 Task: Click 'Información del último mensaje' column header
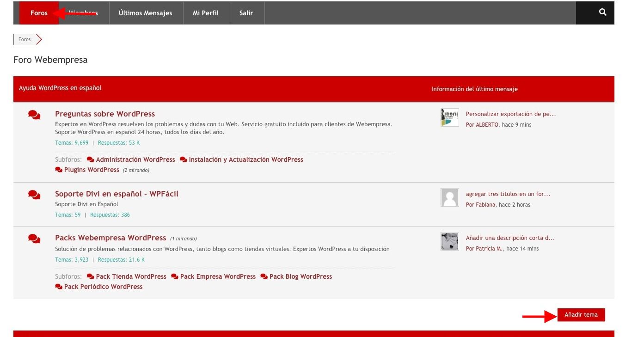pos(475,89)
